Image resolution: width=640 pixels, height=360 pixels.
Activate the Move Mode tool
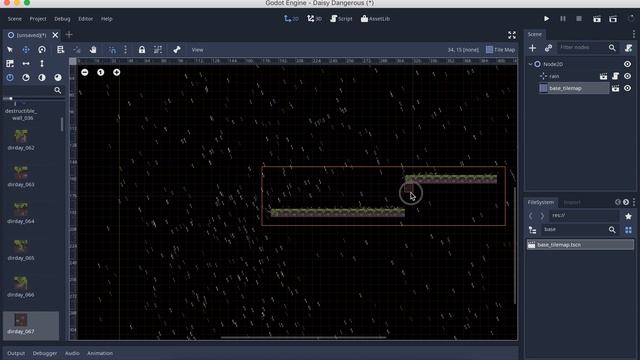click(26, 50)
